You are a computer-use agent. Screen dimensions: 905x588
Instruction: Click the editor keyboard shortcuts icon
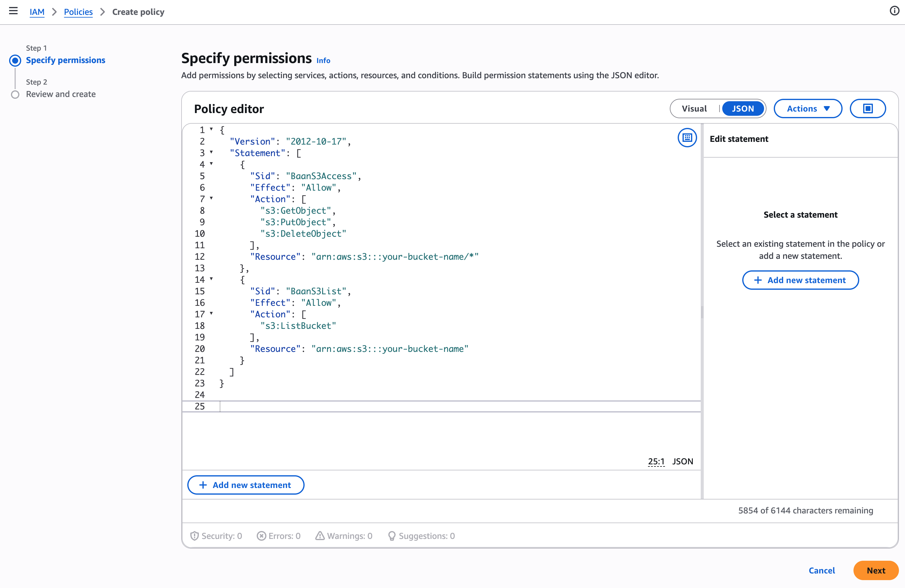(687, 137)
